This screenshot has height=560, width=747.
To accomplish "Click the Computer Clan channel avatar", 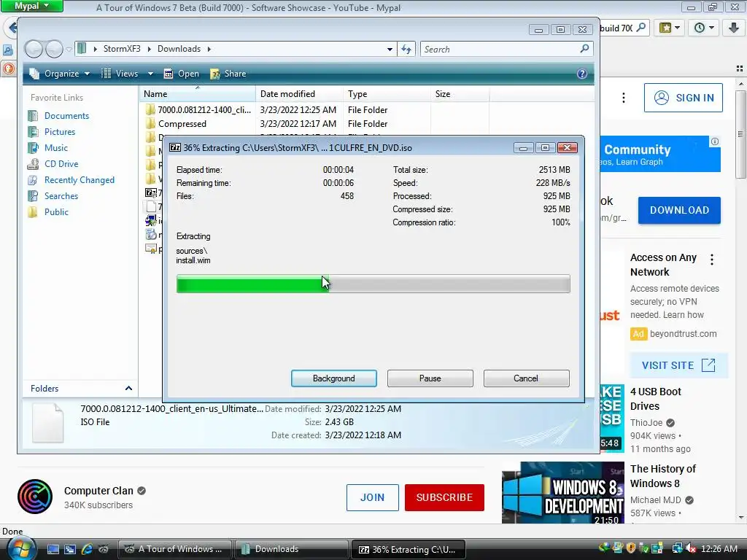I will tap(35, 497).
